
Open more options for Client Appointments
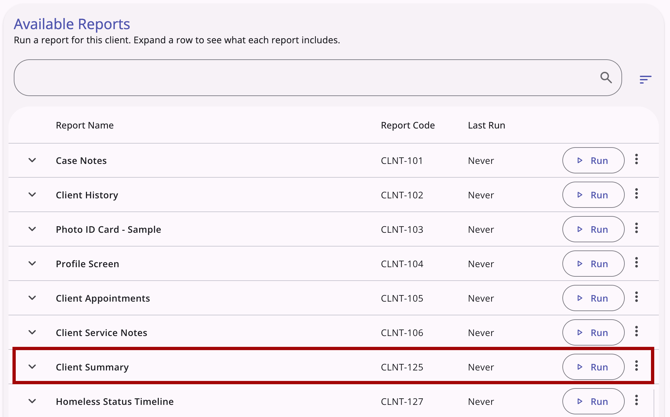tap(636, 297)
